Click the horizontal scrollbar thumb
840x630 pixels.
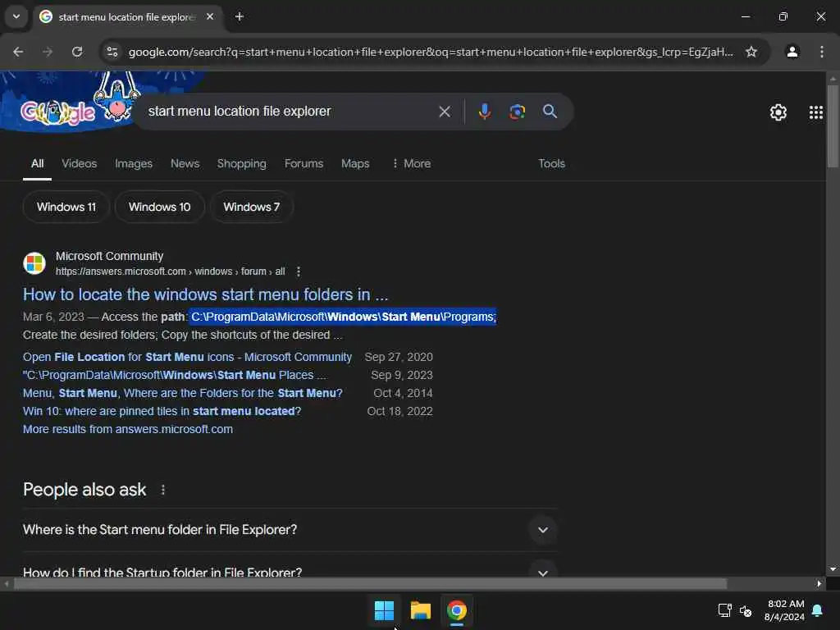[370, 583]
